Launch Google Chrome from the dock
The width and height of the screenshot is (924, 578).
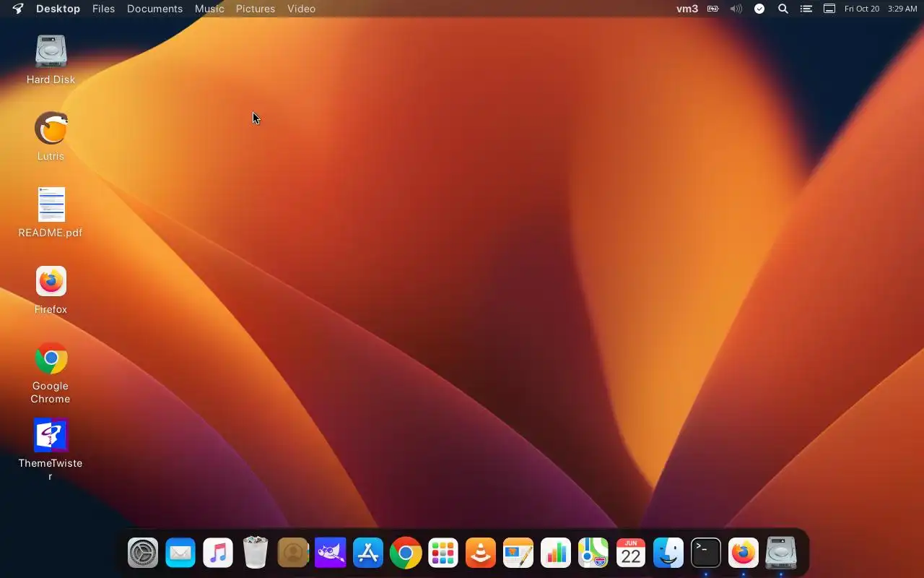tap(406, 553)
